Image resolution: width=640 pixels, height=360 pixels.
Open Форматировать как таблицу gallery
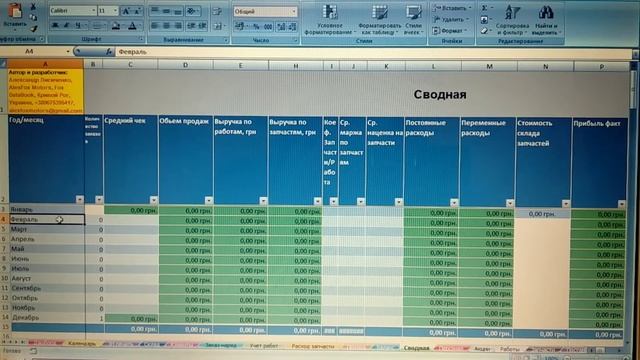click(380, 19)
